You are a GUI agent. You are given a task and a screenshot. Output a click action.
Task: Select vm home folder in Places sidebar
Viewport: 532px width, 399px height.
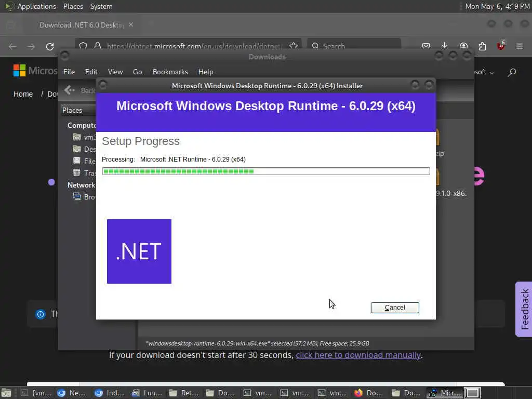point(84,137)
